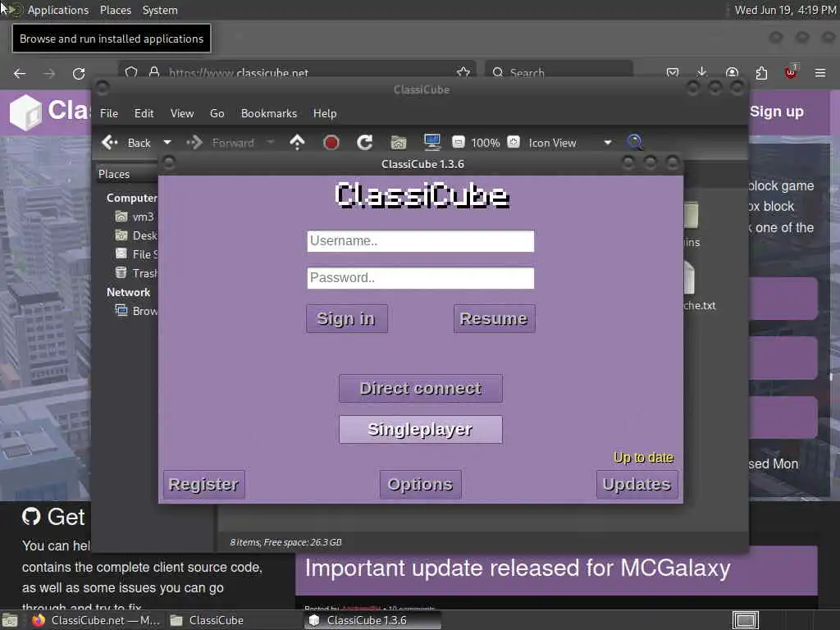Go back in Firefox browser
The height and width of the screenshot is (630, 840).
(x=20, y=73)
